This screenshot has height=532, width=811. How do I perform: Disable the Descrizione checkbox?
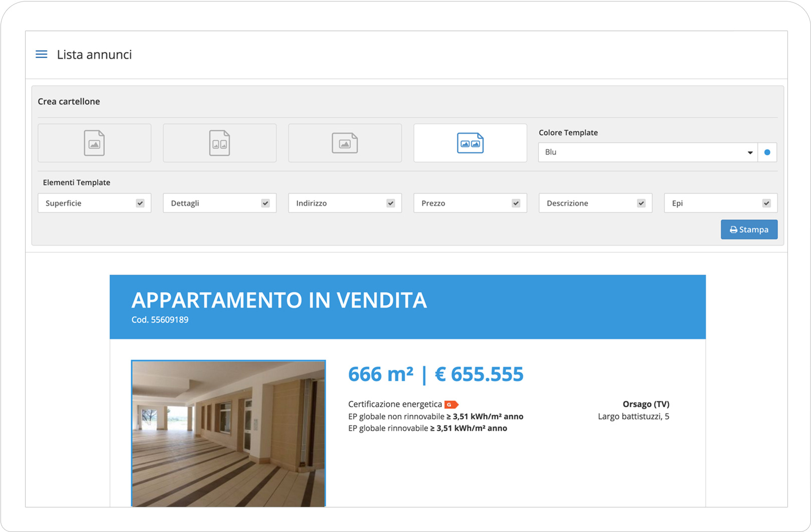click(641, 203)
